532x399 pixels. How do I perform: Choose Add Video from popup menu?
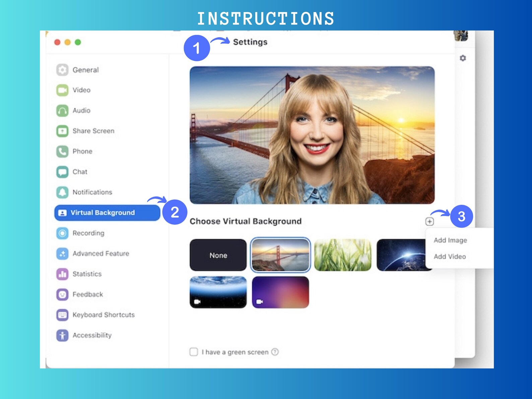(450, 256)
